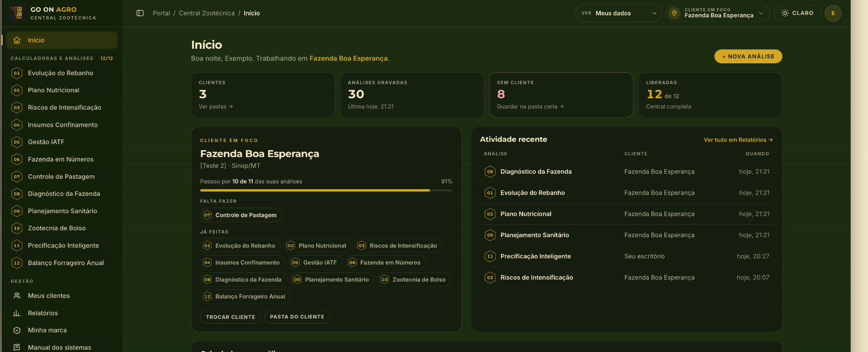Open the Ver Meus dados dropdown

tap(618, 13)
